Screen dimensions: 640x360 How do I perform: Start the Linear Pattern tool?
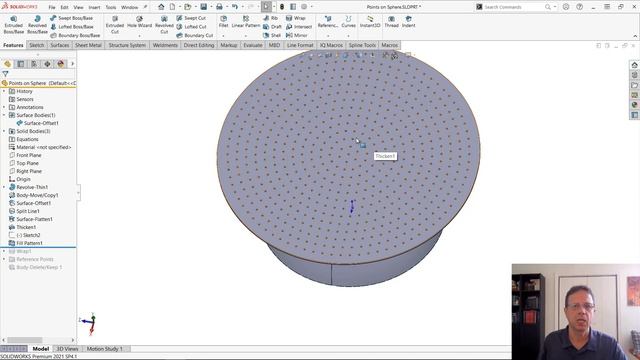point(246,22)
